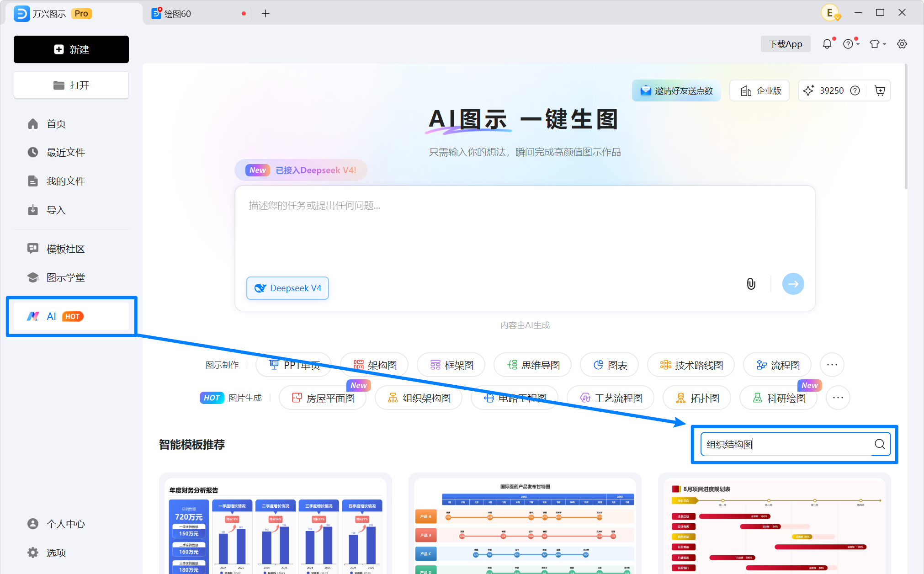Select the AI HOT sidebar item
The height and width of the screenshot is (574, 924).
point(71,316)
